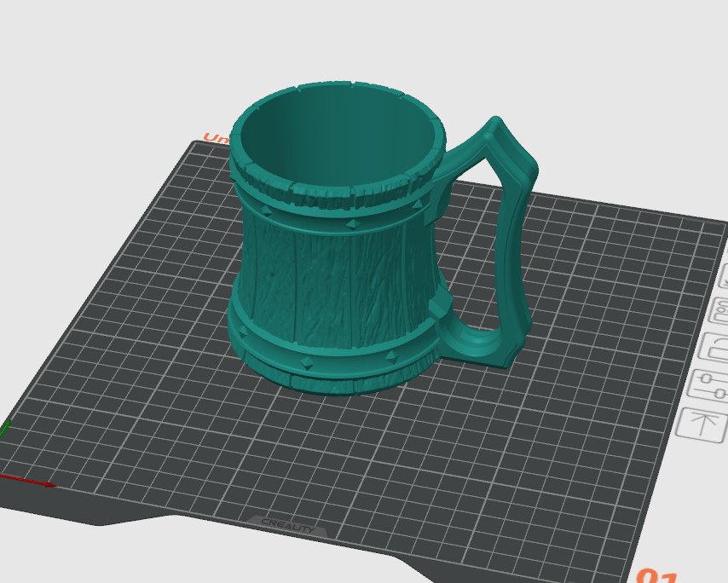This screenshot has width=728, height=583.
Task: Click the orange plate name label
Action: click(x=215, y=138)
